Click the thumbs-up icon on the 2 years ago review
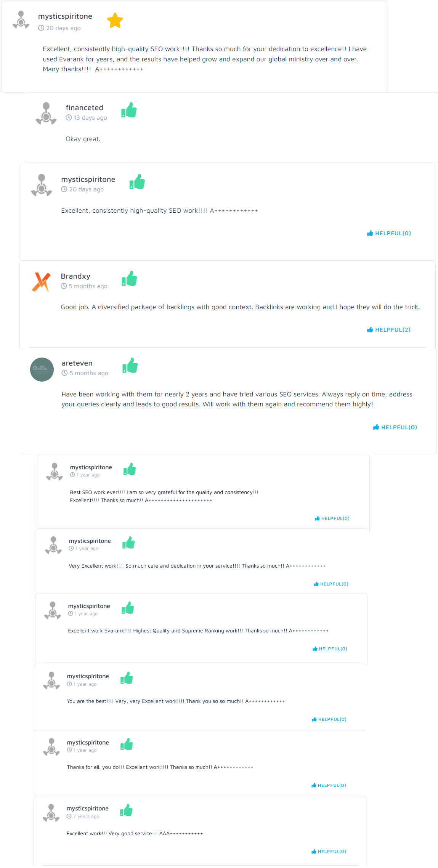Screen dimensions: 438x868 (127, 810)
